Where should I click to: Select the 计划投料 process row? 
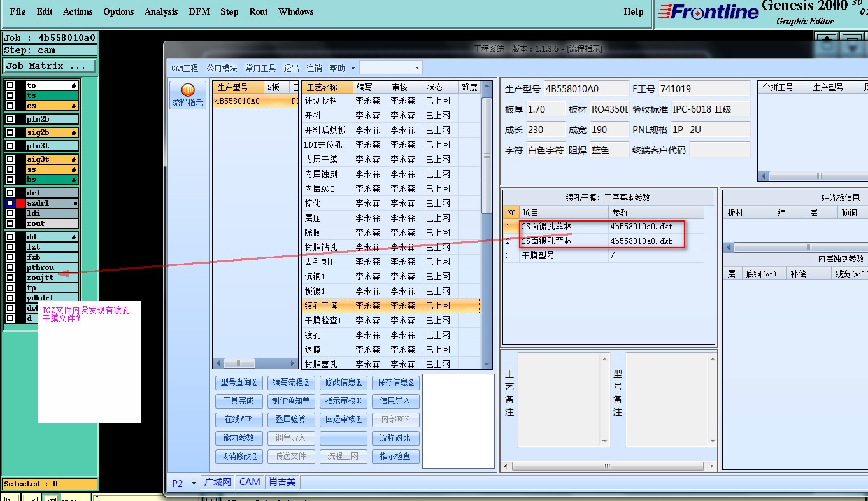[x=391, y=101]
